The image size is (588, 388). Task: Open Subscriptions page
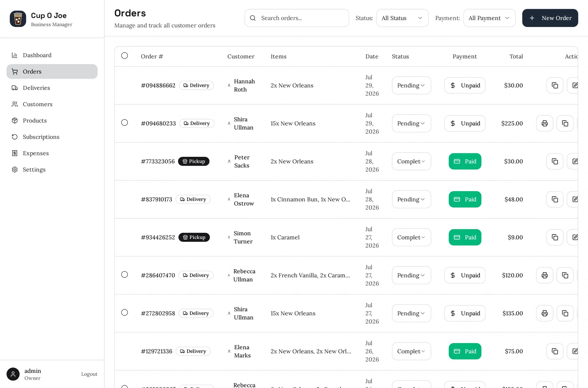[x=52, y=137]
